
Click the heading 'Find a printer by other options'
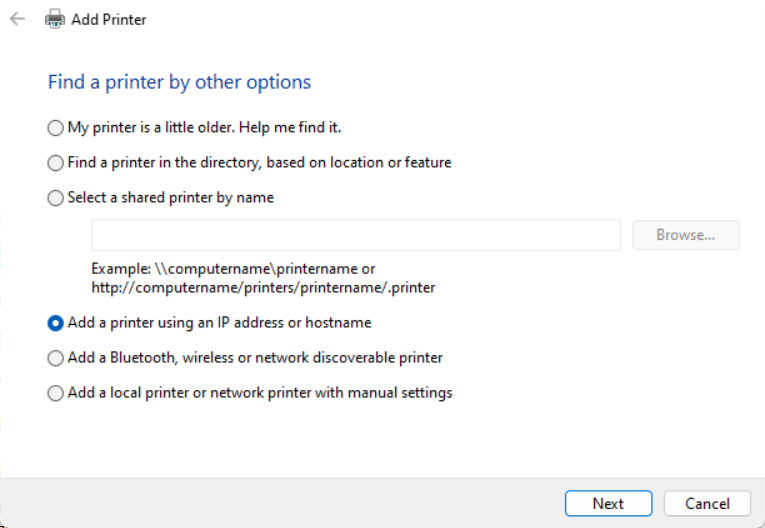[179, 82]
